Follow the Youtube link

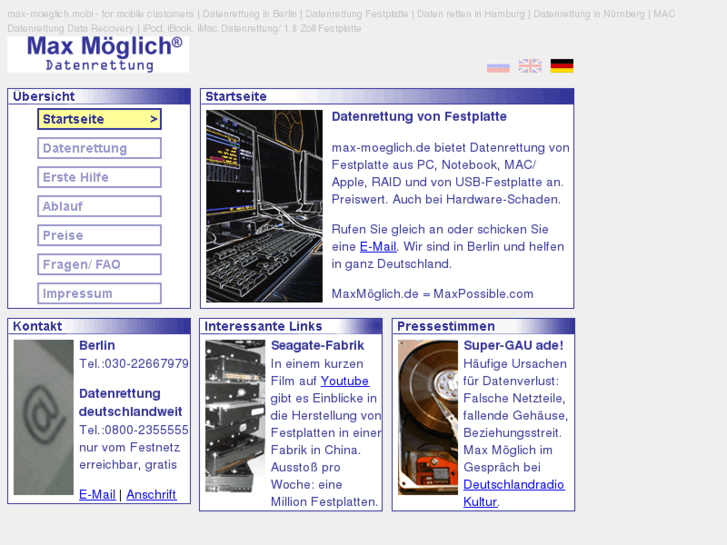pyautogui.click(x=344, y=381)
